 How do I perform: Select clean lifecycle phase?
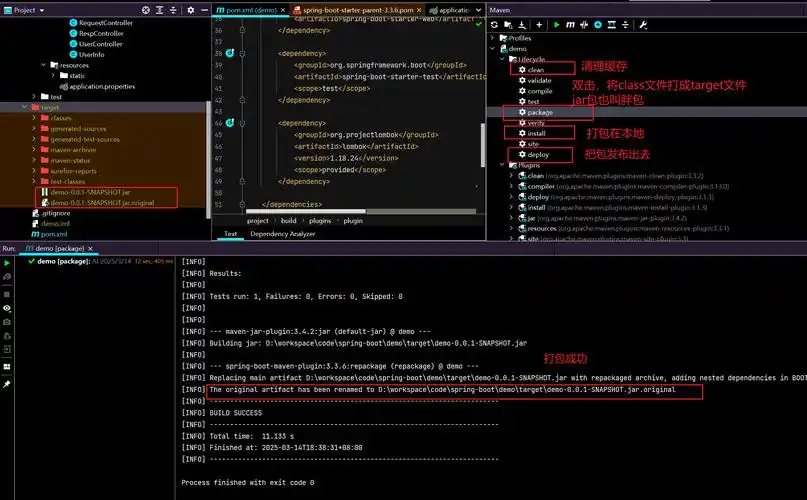pyautogui.click(x=535, y=70)
